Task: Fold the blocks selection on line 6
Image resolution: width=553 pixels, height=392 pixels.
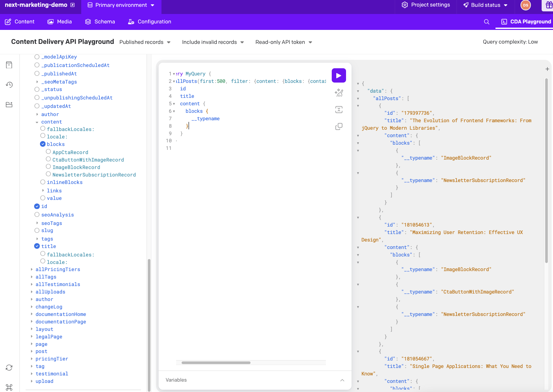Action: [x=174, y=111]
